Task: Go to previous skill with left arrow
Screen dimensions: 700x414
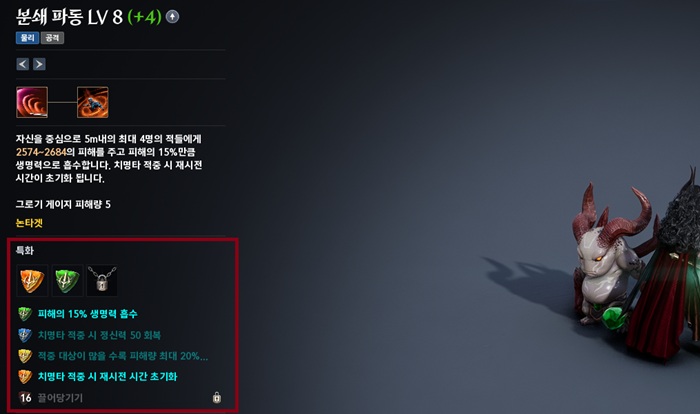Action: (23, 64)
